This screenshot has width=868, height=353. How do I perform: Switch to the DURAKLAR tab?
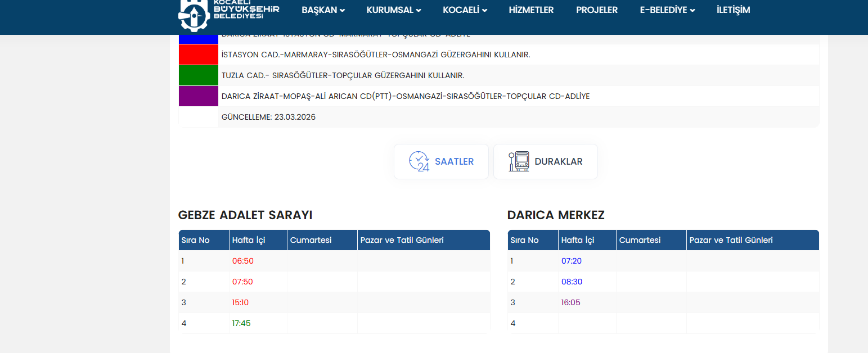coord(546,161)
